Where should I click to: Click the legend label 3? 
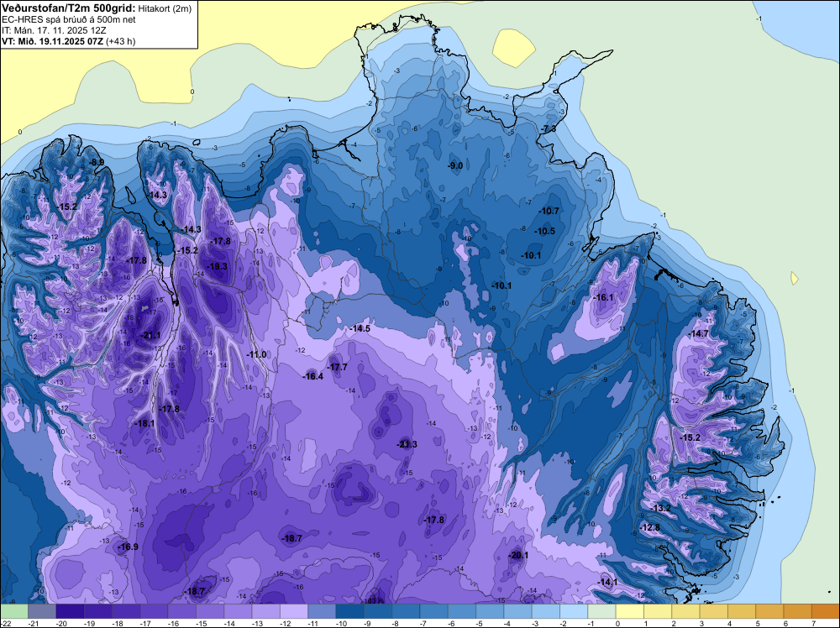(x=701, y=623)
